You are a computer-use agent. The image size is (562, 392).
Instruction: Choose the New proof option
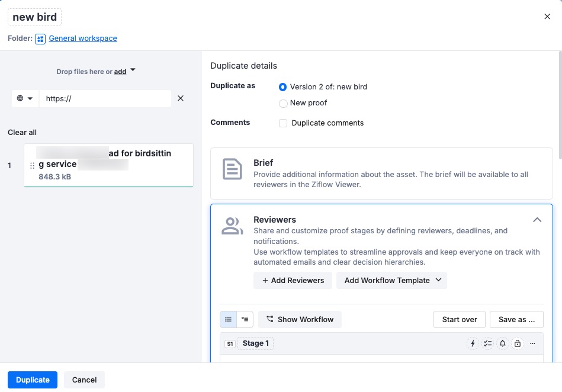pyautogui.click(x=283, y=103)
